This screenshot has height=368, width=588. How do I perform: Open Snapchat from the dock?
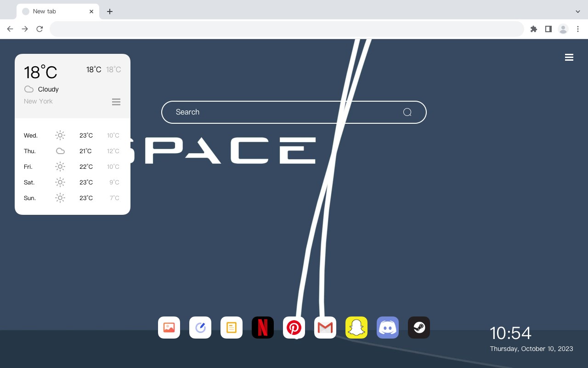pyautogui.click(x=356, y=328)
